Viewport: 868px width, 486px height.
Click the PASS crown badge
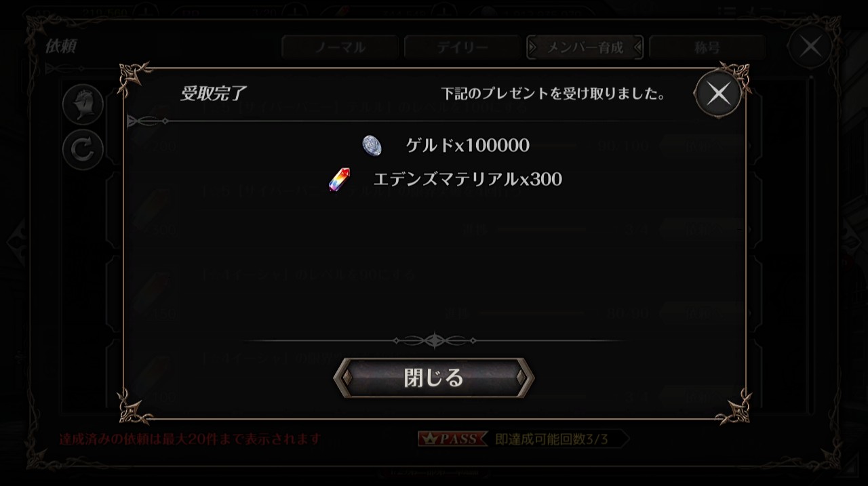coord(452,439)
